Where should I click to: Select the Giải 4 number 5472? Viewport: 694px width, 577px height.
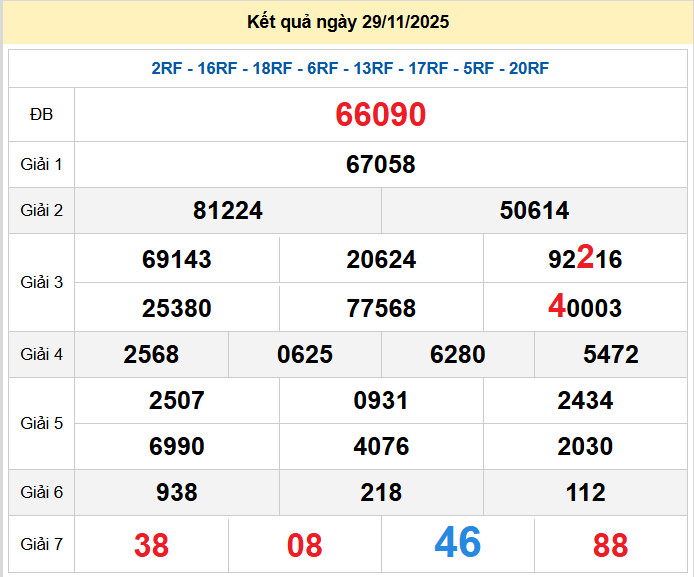pos(610,355)
